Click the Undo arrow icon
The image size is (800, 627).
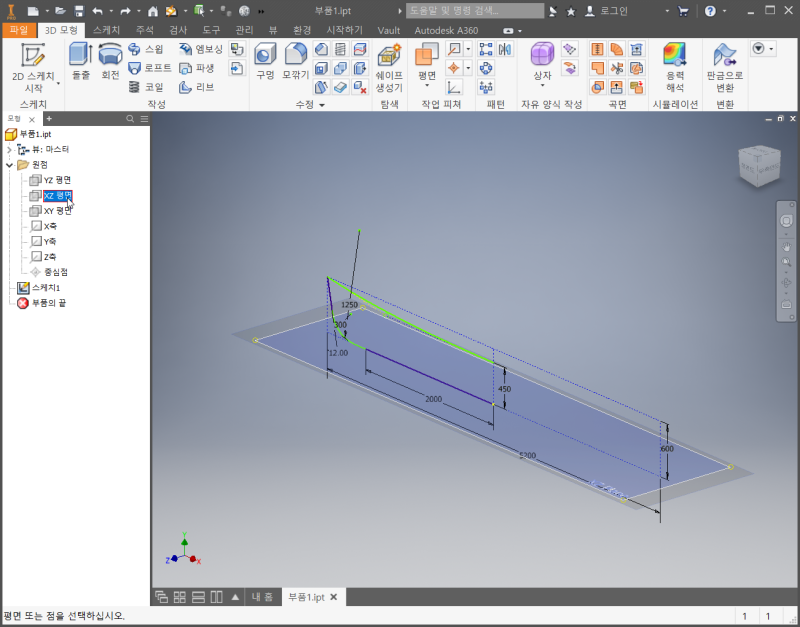tap(97, 11)
